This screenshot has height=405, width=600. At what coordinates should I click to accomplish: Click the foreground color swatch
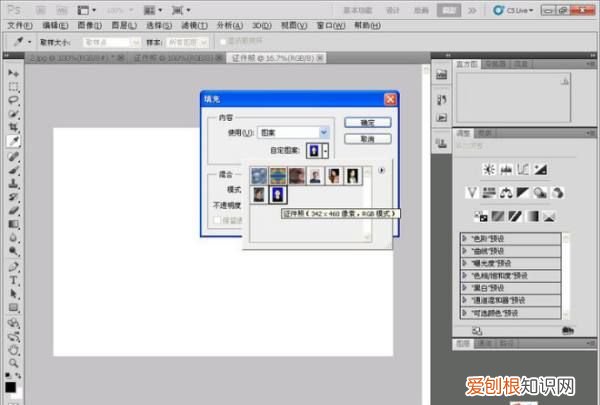point(10,386)
